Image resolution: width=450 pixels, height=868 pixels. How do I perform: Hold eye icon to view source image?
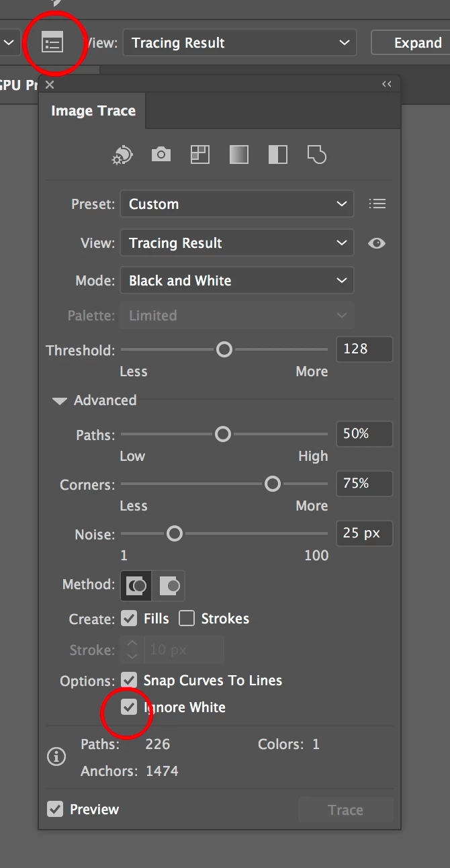[x=377, y=243]
